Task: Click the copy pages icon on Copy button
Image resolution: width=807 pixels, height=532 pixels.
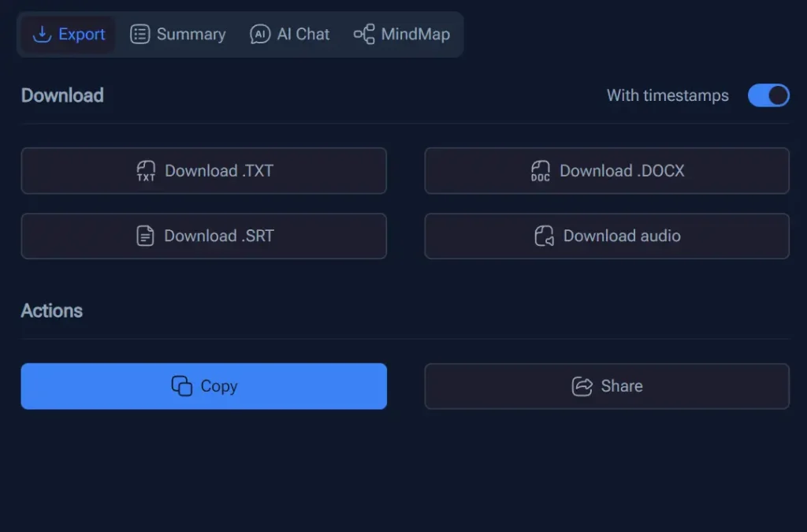Action: pos(181,386)
